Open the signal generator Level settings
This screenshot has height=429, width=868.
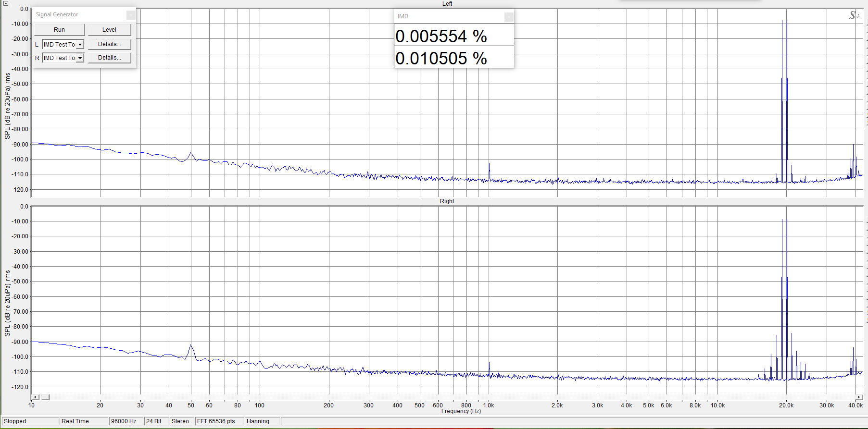point(109,30)
